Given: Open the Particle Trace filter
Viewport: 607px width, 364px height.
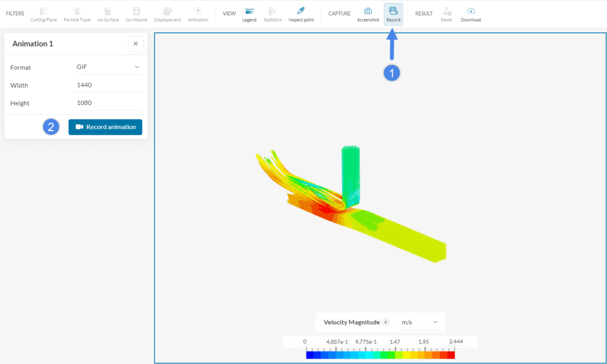Looking at the screenshot, I should (x=77, y=13).
